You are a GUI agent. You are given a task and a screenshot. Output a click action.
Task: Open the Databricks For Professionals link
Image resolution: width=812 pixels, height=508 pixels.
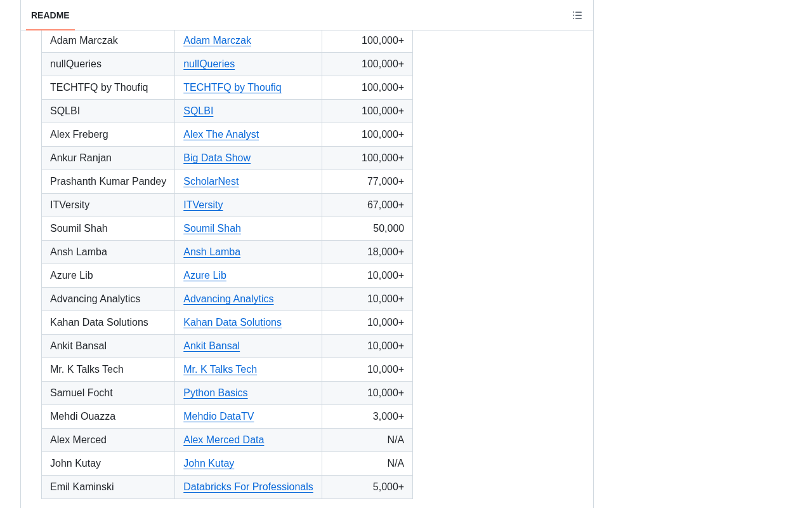pos(248,487)
